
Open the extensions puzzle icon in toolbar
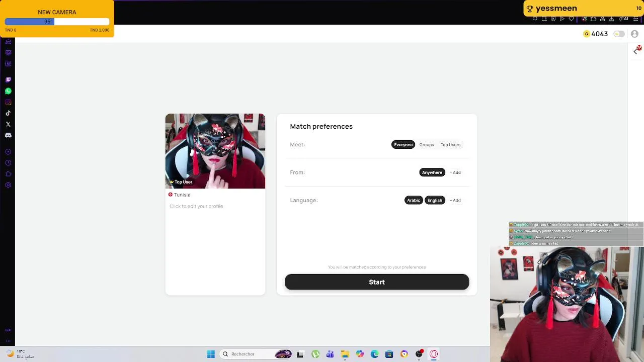pyautogui.click(x=593, y=19)
